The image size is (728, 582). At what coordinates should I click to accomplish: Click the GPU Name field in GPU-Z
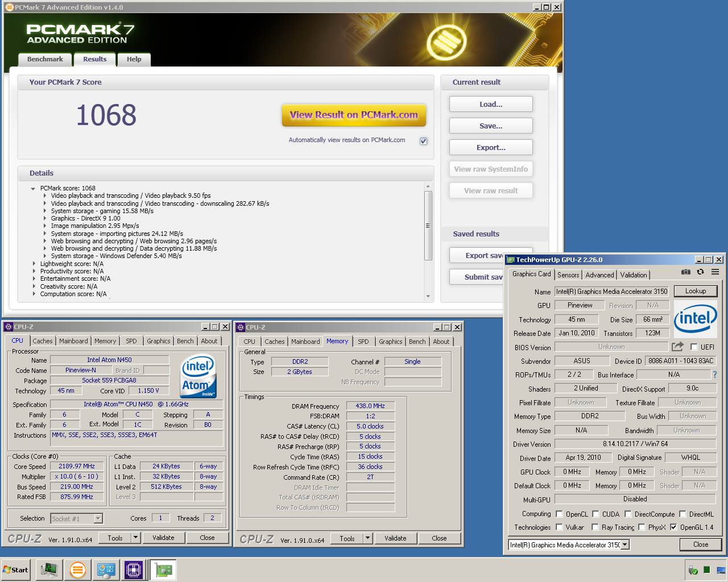pyautogui.click(x=612, y=292)
